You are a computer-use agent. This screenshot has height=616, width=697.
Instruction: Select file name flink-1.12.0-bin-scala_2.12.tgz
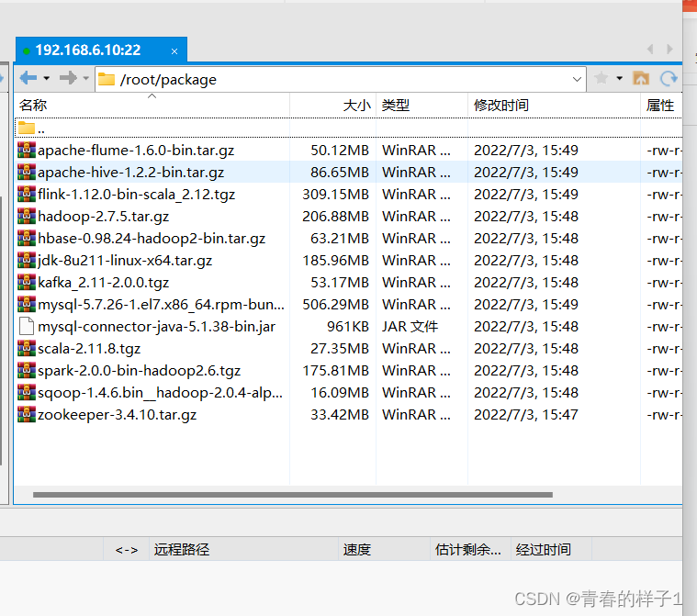(x=137, y=195)
